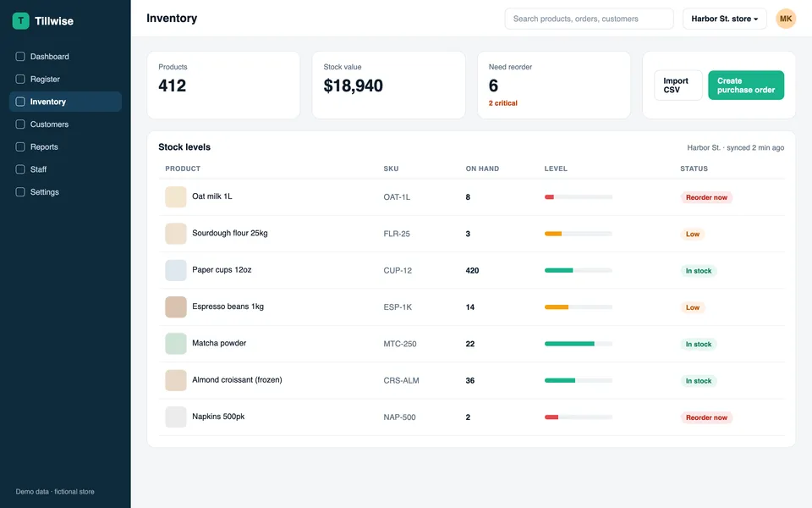This screenshot has height=508, width=812.
Task: Click In stock badge for Almond croissant
Action: 699,381
